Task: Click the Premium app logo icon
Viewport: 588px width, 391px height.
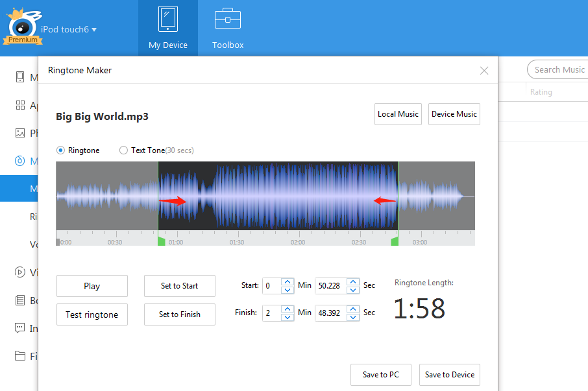Action: pyautogui.click(x=23, y=27)
